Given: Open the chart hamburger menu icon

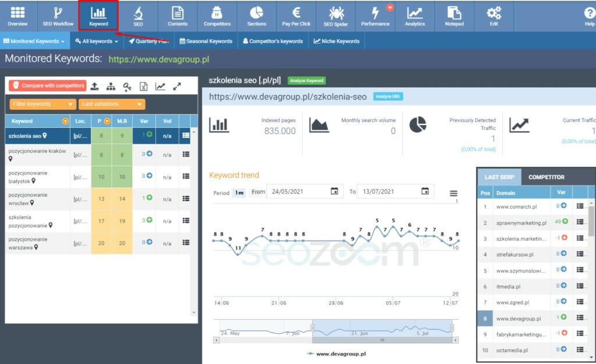Looking at the screenshot, I should point(453,194).
